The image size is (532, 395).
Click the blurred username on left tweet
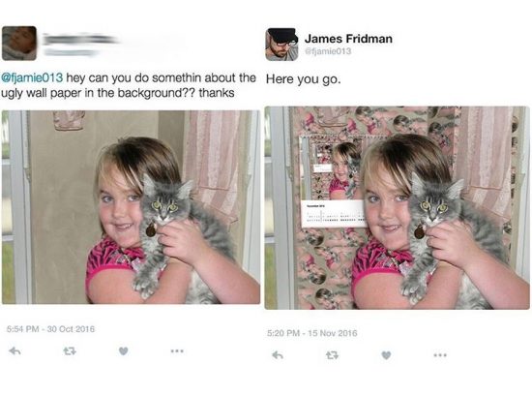click(x=79, y=39)
